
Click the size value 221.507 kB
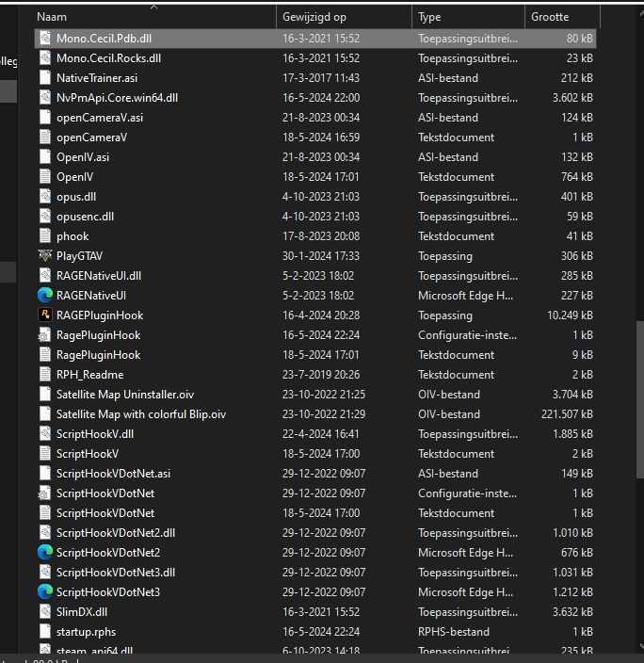point(567,414)
